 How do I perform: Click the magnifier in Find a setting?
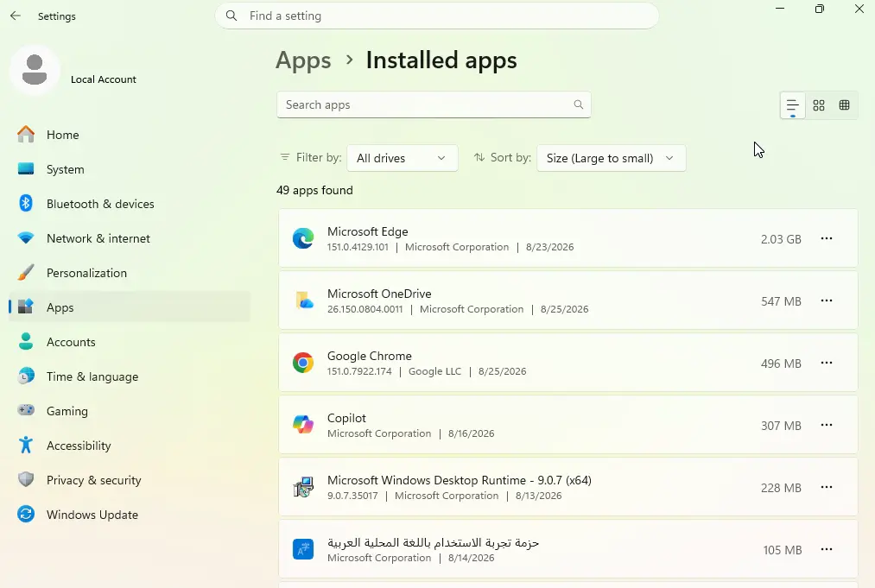tap(231, 16)
